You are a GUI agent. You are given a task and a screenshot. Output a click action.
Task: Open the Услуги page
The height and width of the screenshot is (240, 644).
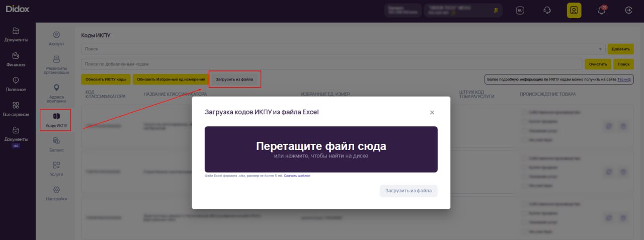coord(56,169)
